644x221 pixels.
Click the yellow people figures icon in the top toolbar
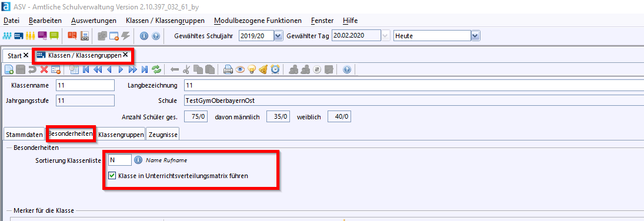click(31, 36)
